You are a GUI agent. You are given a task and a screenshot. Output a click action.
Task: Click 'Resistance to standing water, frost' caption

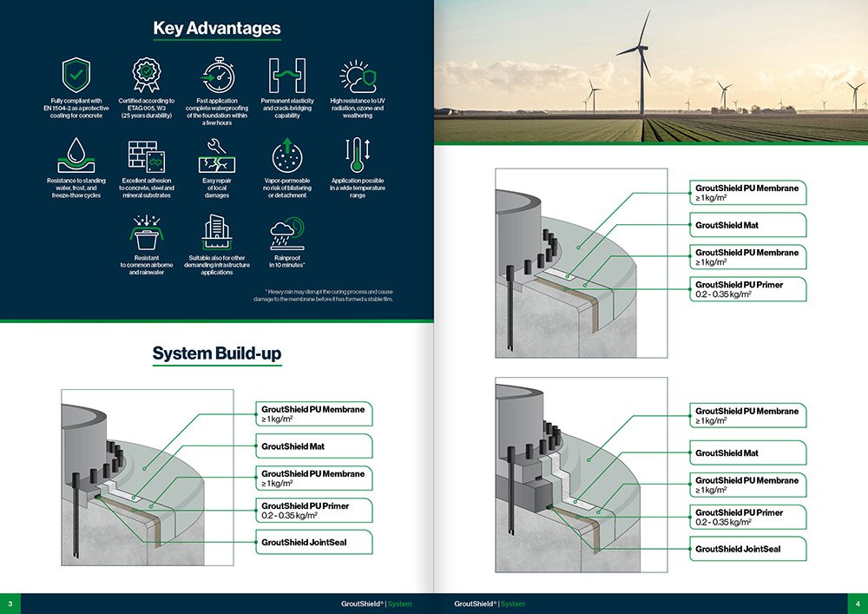(76, 188)
